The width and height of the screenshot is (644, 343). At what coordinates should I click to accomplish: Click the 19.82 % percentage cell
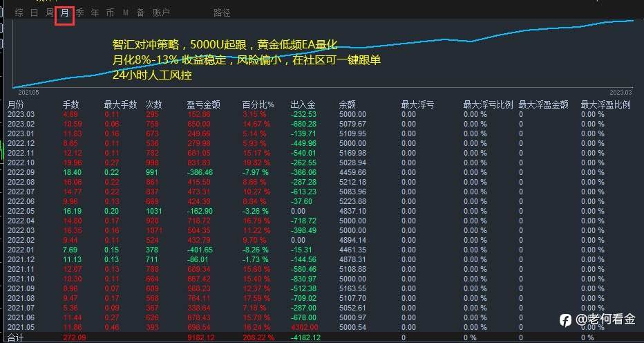256,163
